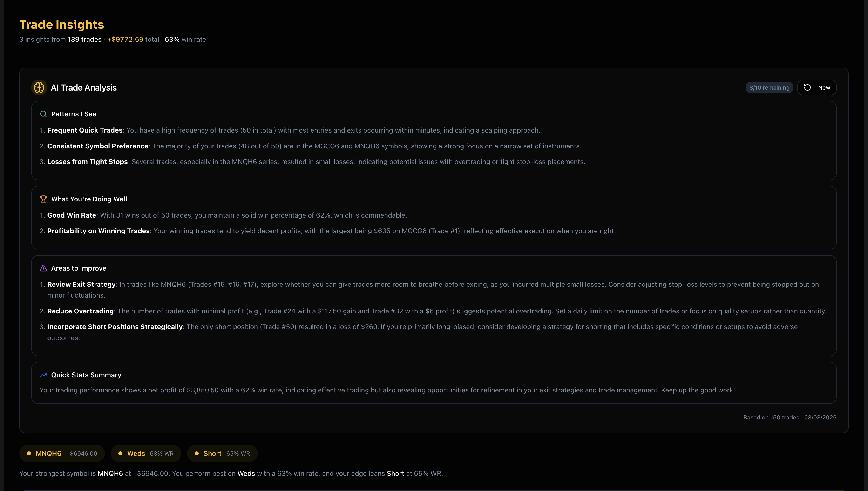
Task: Click the refresh icon inside the New button
Action: point(807,87)
